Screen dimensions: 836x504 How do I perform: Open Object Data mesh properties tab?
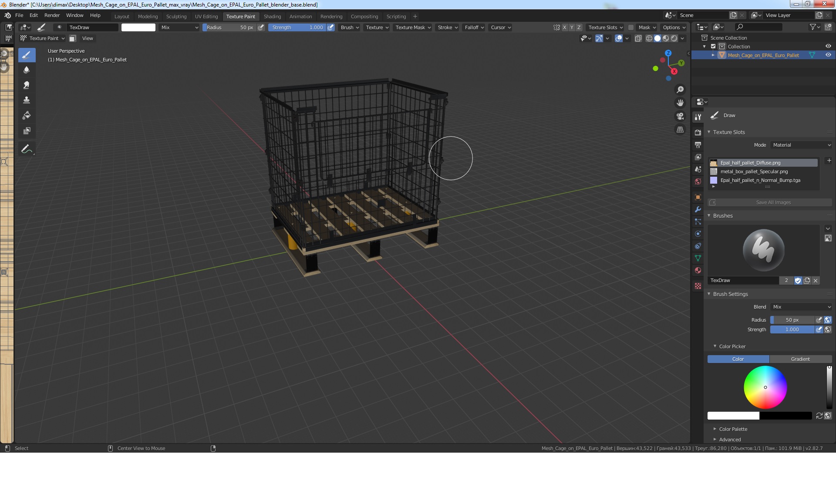point(698,258)
